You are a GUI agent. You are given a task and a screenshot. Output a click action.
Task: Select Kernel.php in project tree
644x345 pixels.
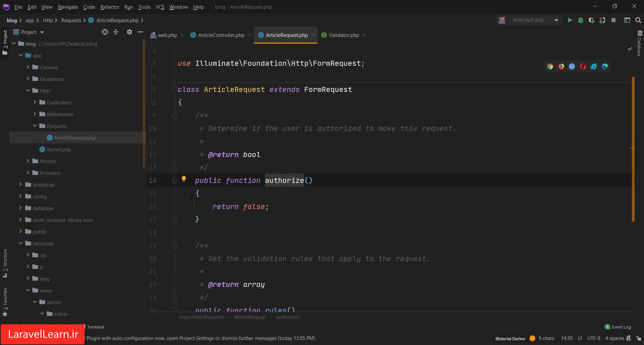(x=59, y=149)
